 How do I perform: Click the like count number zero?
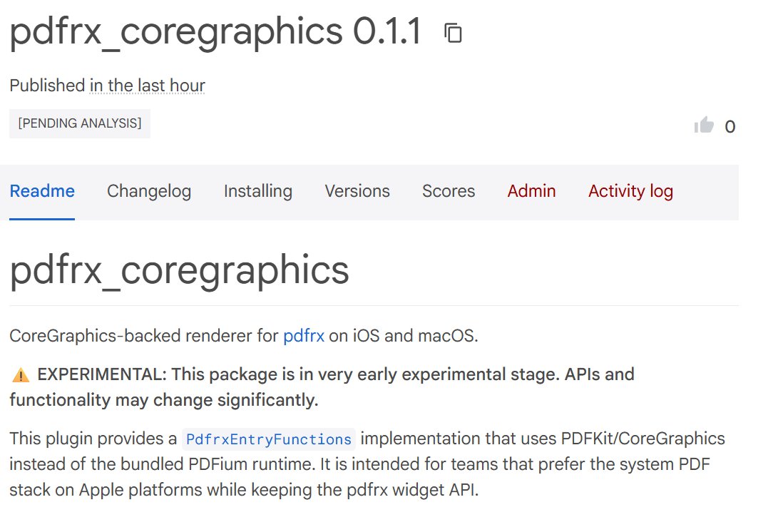pyautogui.click(x=730, y=126)
